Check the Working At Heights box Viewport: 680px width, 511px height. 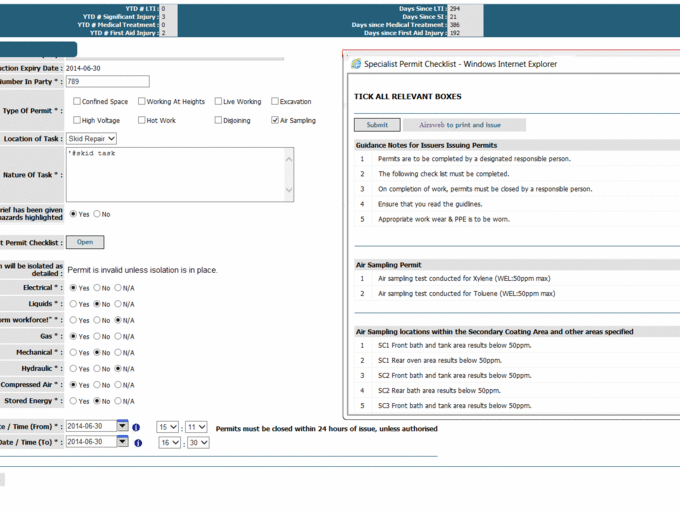(x=142, y=102)
